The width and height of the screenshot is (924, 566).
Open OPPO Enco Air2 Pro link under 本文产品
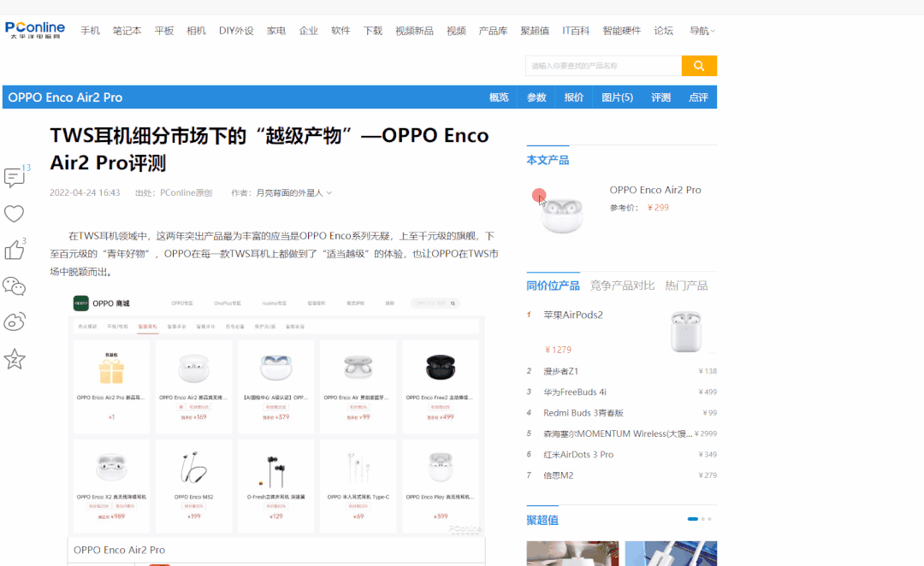point(655,190)
